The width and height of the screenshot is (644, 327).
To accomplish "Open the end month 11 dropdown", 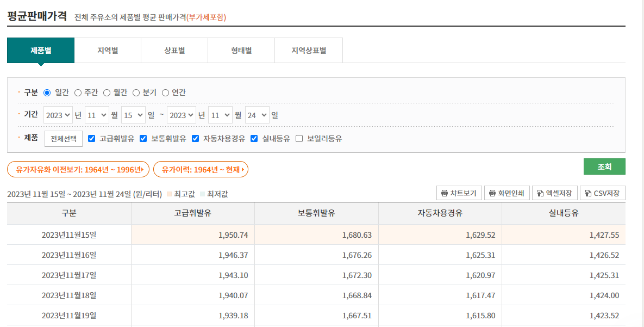I will [x=221, y=115].
